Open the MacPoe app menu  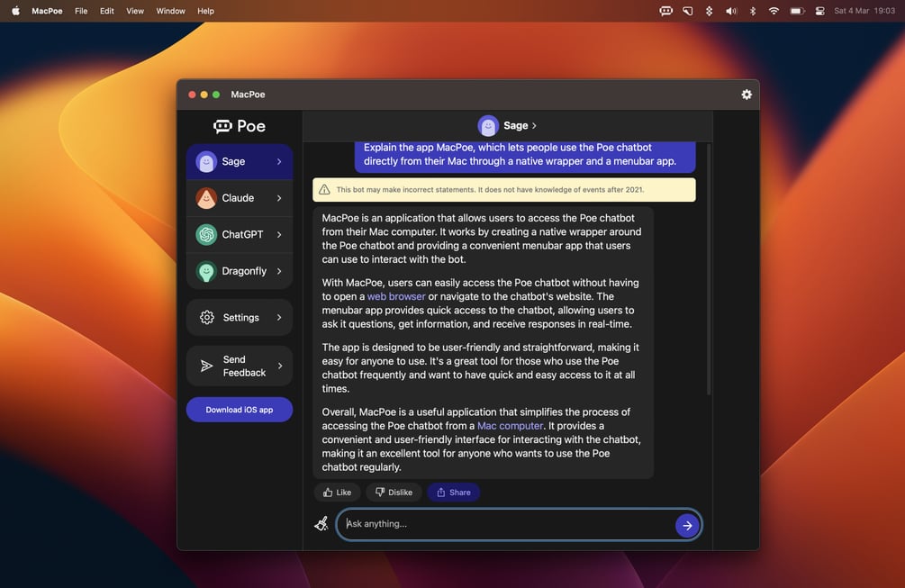coord(47,11)
